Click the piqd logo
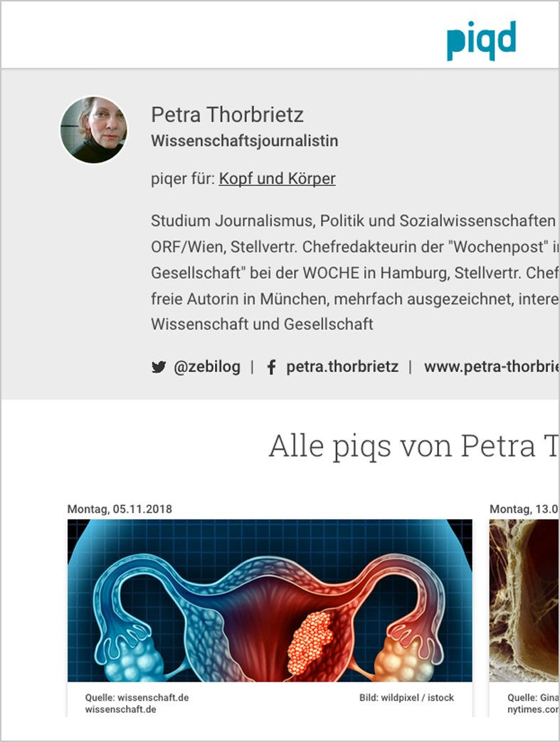The width and height of the screenshot is (560, 742). click(482, 41)
